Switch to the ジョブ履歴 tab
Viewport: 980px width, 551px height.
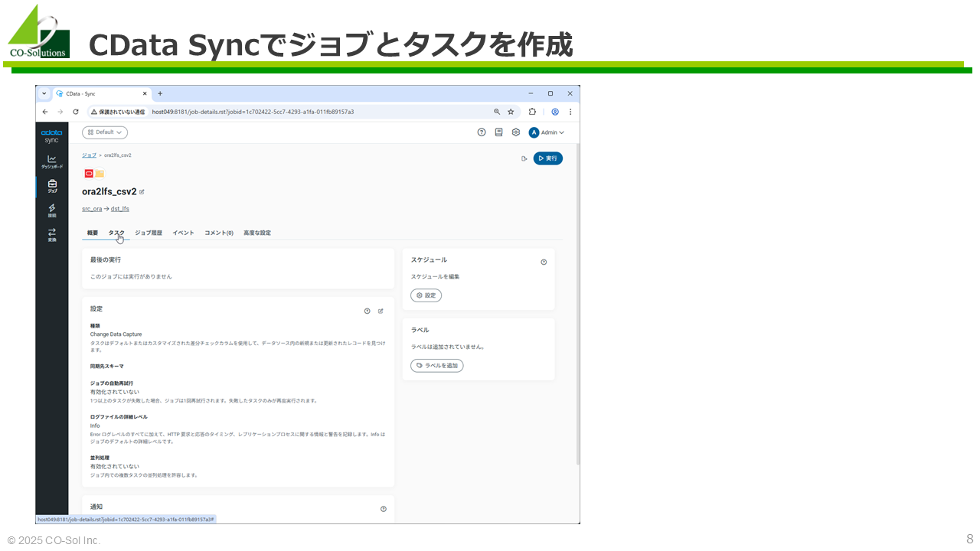coord(149,233)
